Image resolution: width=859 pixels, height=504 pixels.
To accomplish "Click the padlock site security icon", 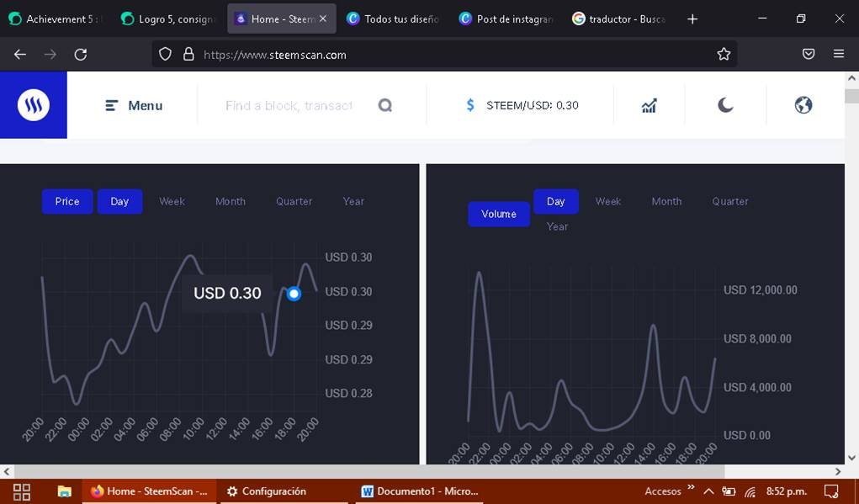I will 188,54.
